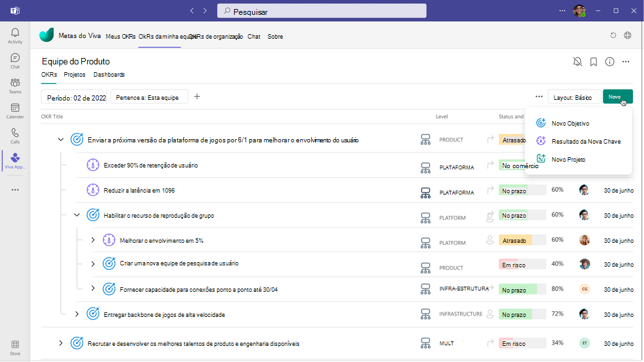Click the Pesquisar search box
The image size is (644, 362).
click(x=322, y=11)
